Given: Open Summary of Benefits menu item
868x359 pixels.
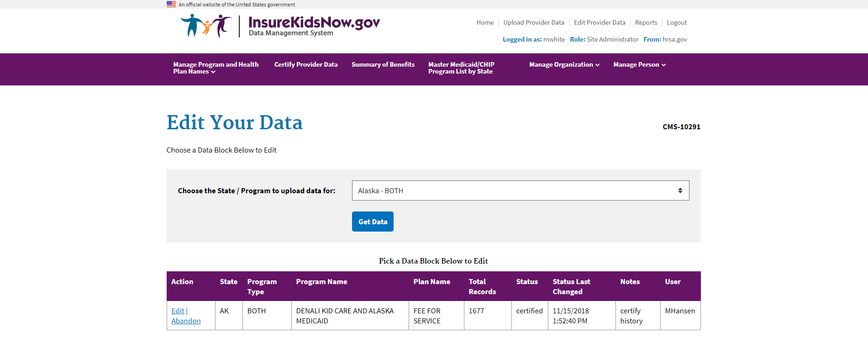Looking at the screenshot, I should [383, 65].
